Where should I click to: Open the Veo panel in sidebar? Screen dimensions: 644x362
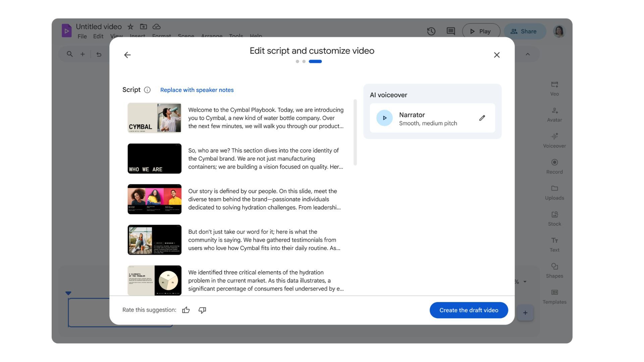[554, 88]
